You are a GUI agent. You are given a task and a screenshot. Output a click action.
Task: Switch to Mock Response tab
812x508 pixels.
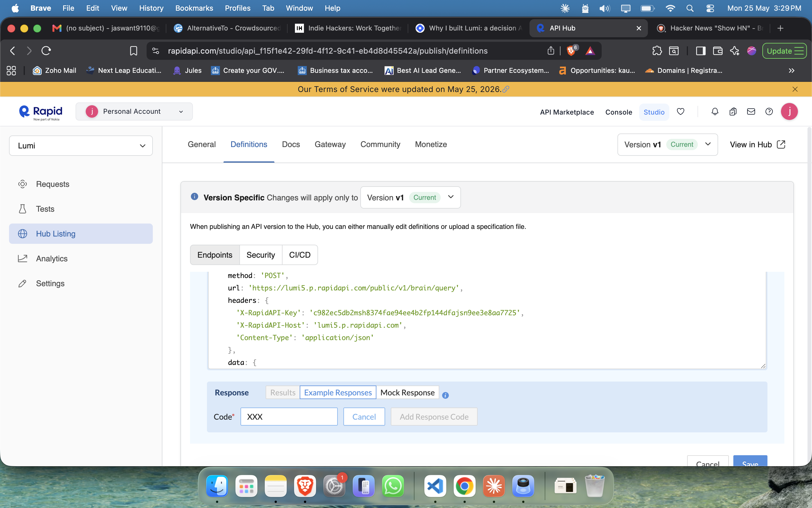tap(407, 392)
